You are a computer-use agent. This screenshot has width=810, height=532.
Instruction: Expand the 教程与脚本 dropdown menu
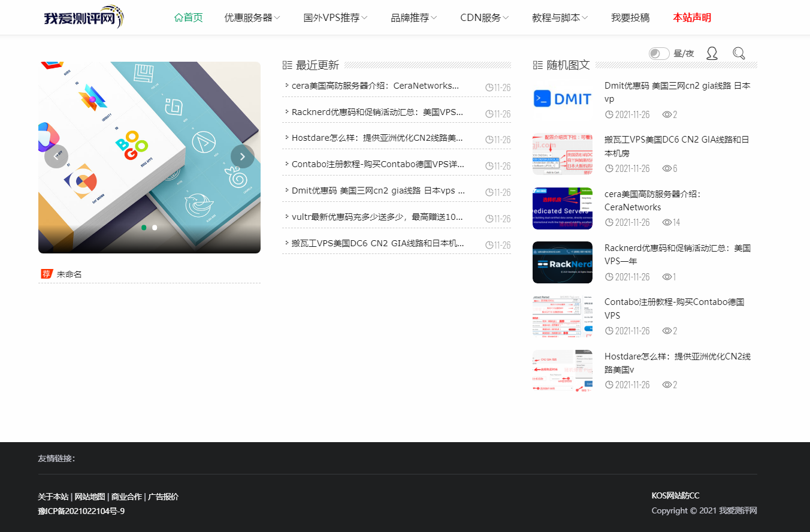[x=560, y=17]
